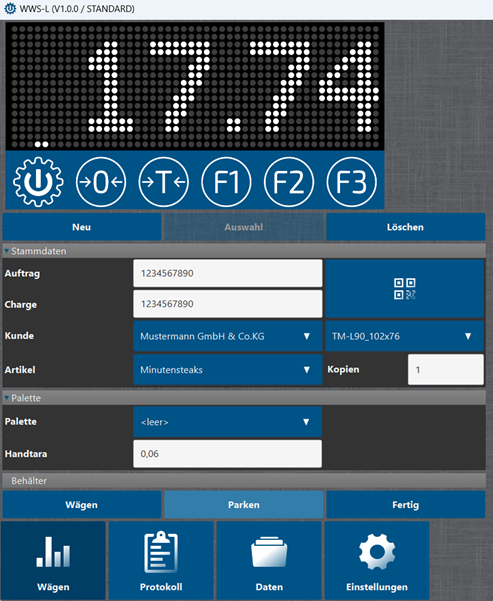The width and height of the screenshot is (493, 601).
Task: Activate the F1 function key
Action: [226, 182]
